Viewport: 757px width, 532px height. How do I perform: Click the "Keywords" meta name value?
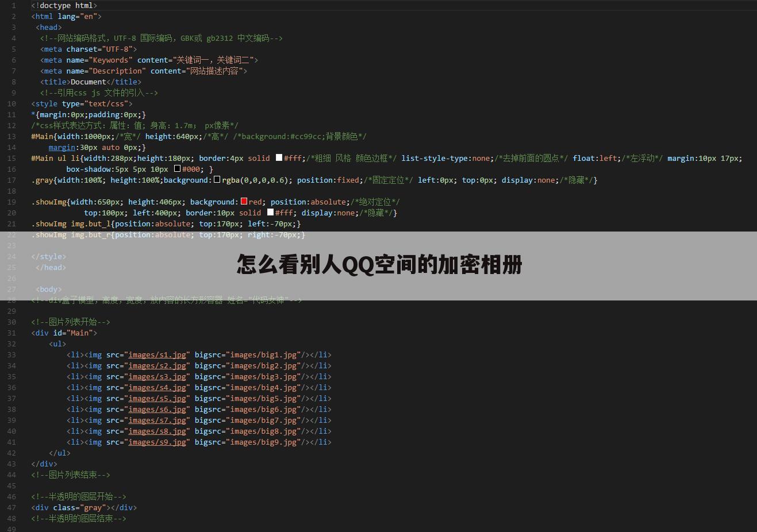point(110,60)
